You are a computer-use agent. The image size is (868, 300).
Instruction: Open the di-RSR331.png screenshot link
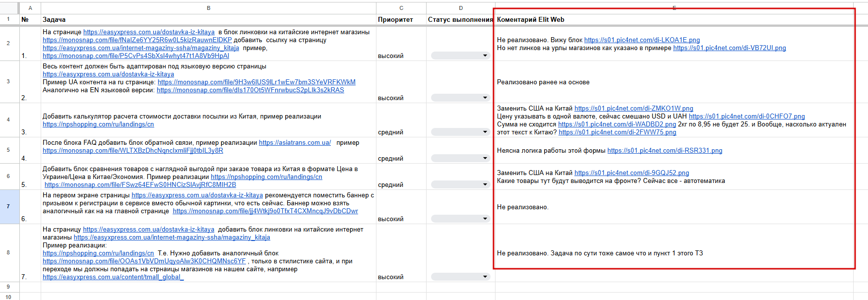(x=665, y=151)
